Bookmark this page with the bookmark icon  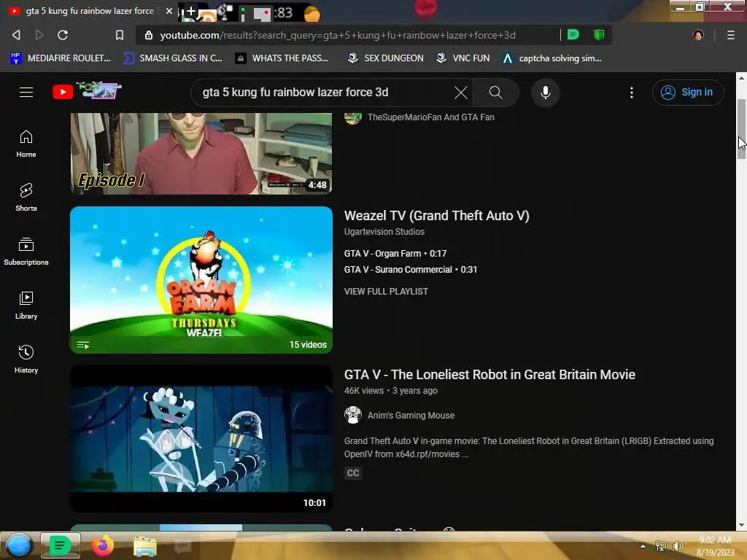point(120,35)
